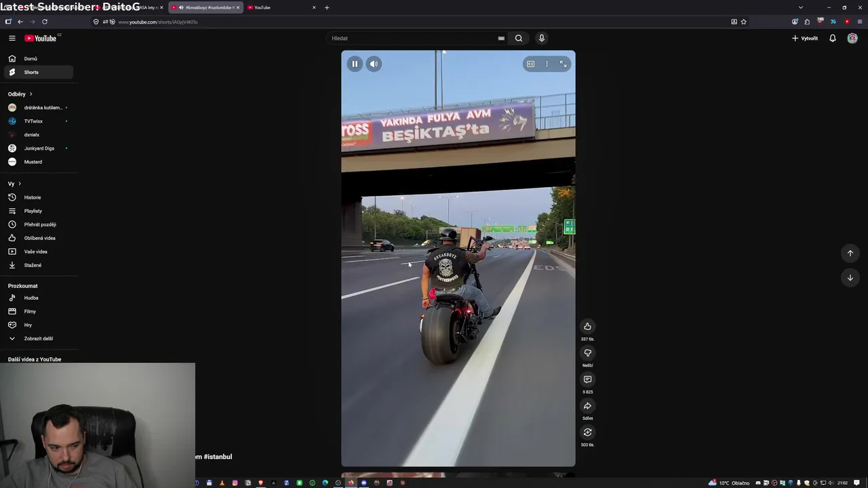Expand the Vy section chevron
Image resolution: width=868 pixels, height=488 pixels.
pos(20,184)
